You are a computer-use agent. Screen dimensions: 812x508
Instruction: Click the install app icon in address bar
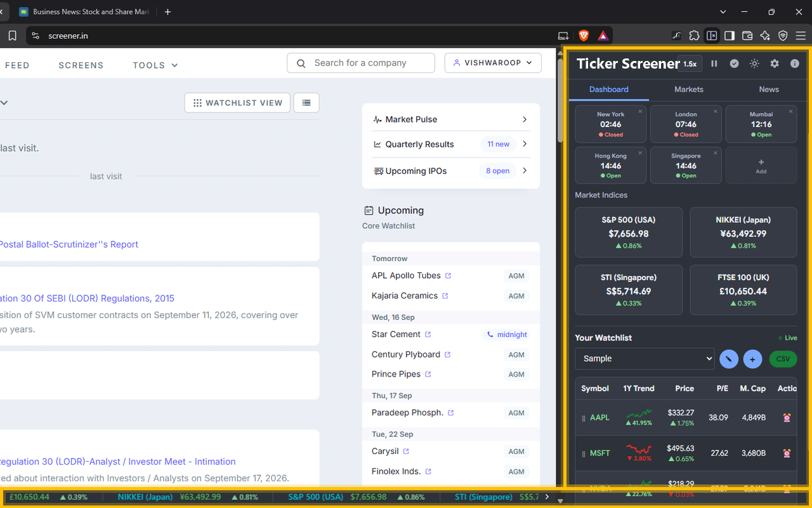tap(563, 36)
